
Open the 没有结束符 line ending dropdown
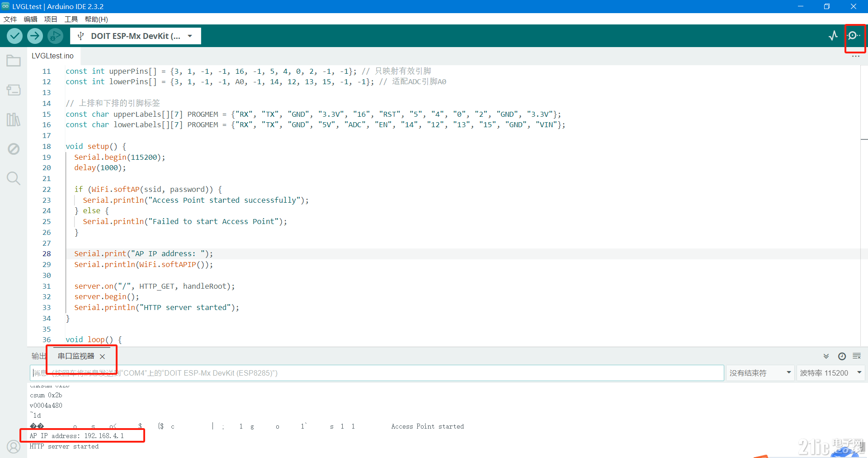[760, 373]
